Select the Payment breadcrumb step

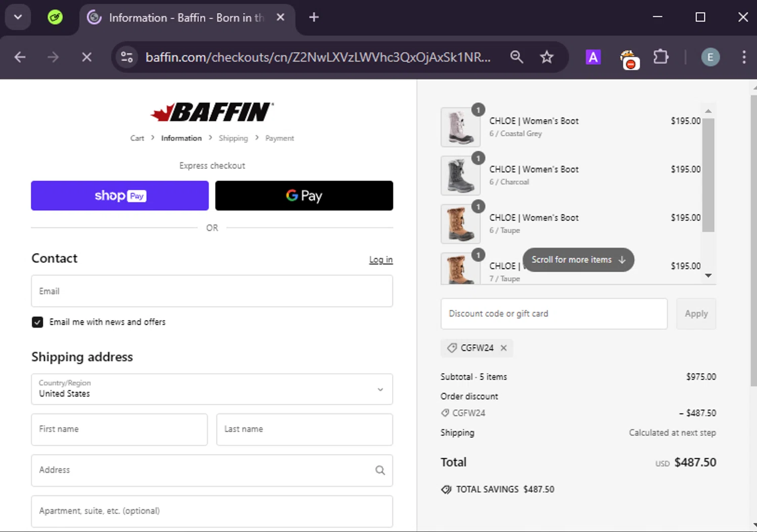[x=280, y=138]
